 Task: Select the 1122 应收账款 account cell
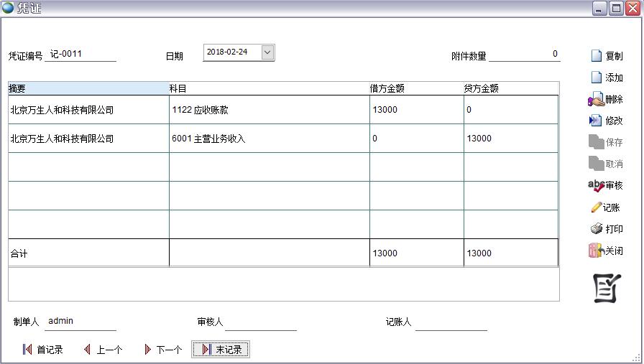click(x=269, y=110)
